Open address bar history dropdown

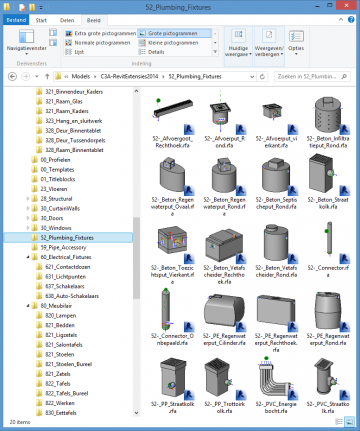252,77
